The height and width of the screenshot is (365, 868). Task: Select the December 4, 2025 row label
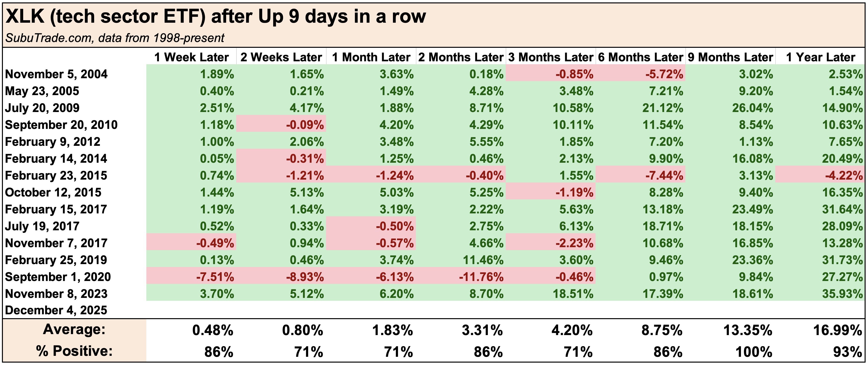[56, 310]
